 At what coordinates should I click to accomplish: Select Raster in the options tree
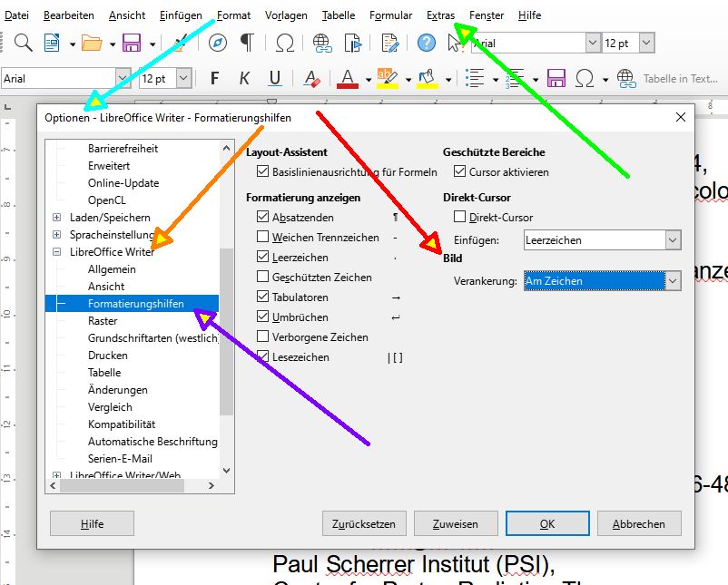tap(103, 320)
